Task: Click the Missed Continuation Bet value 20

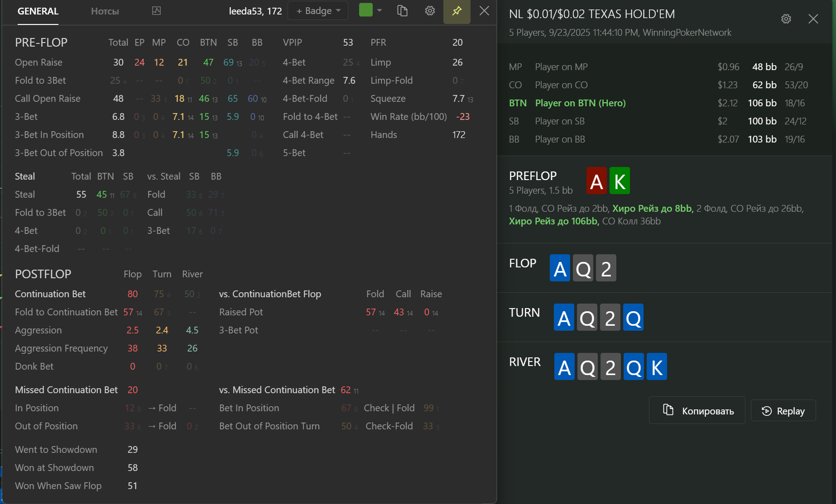Action: (132, 390)
